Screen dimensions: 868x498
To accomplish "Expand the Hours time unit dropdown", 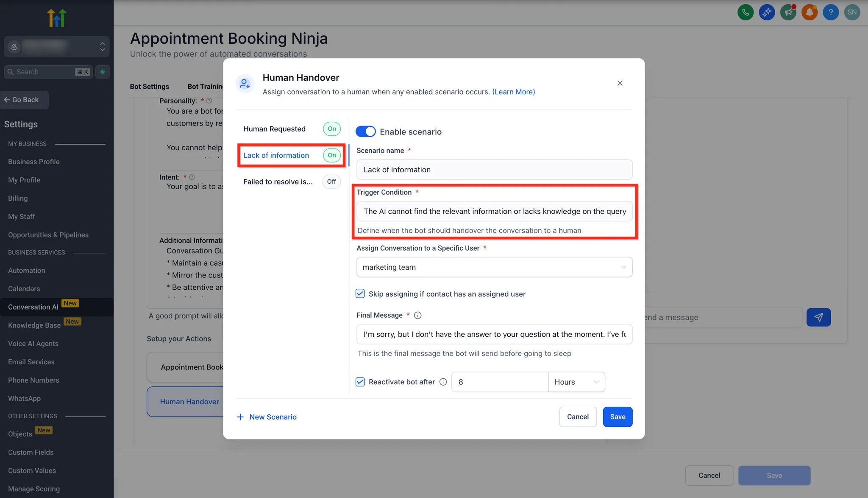I will click(x=576, y=382).
